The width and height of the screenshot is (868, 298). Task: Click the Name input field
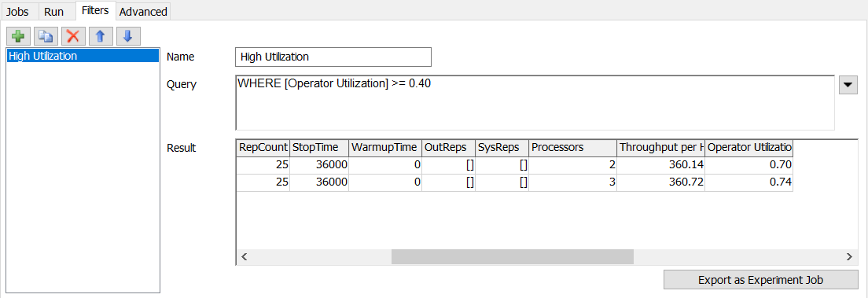pyautogui.click(x=333, y=57)
